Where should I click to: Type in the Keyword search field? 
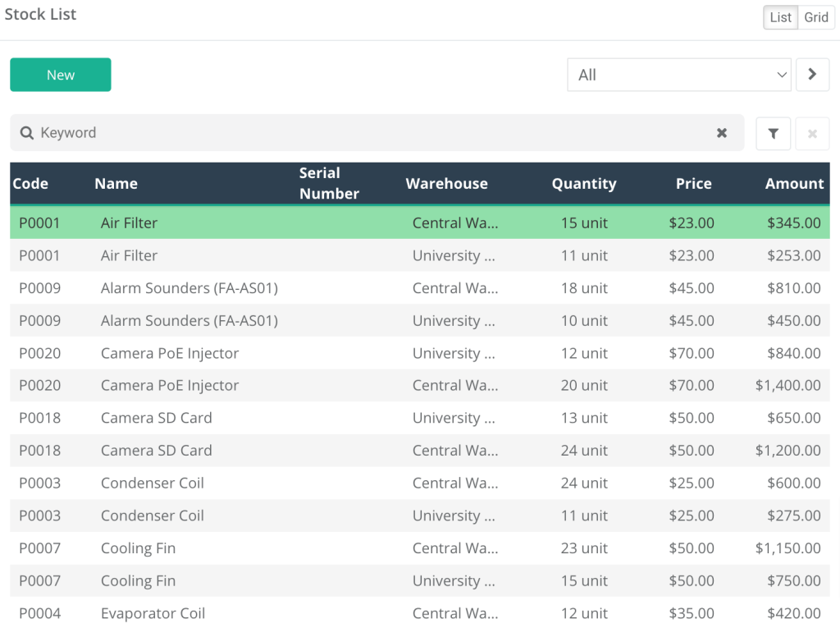click(369, 133)
